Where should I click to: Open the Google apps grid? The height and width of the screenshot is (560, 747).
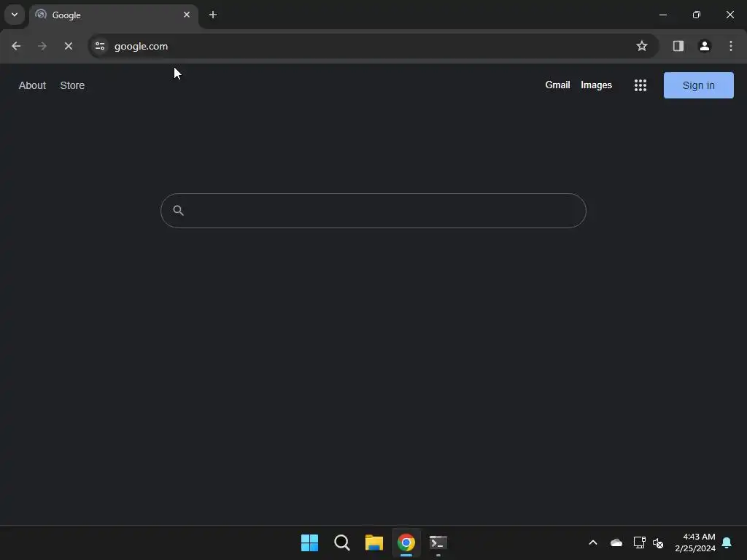click(640, 85)
